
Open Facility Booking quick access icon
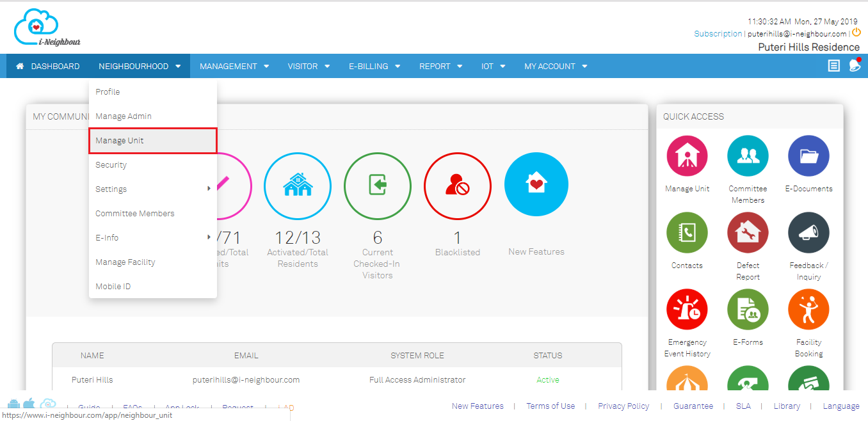tap(808, 310)
